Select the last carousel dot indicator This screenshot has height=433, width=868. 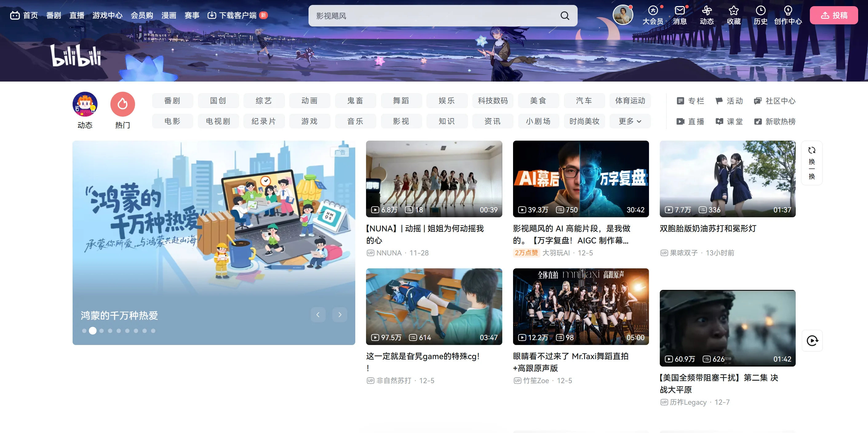[x=153, y=331]
